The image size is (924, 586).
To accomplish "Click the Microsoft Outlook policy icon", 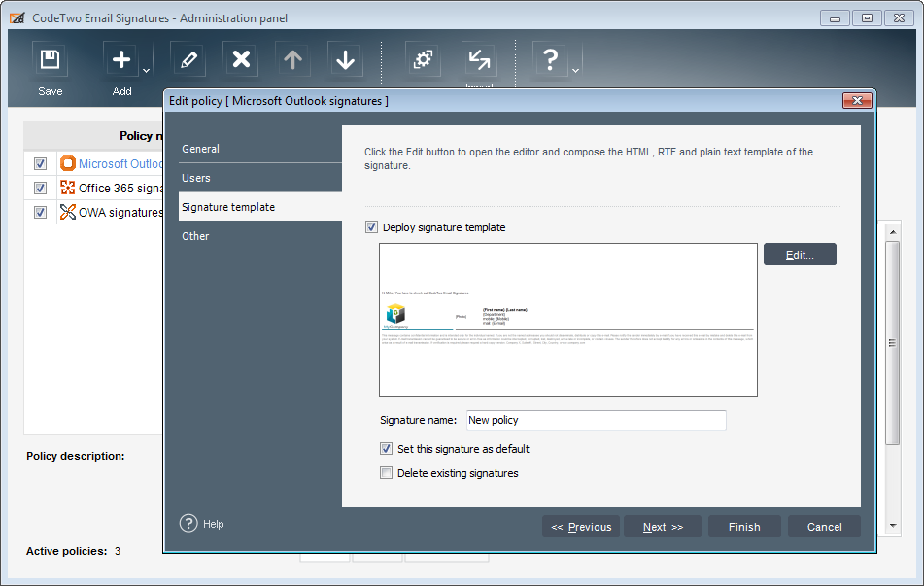I will click(68, 163).
